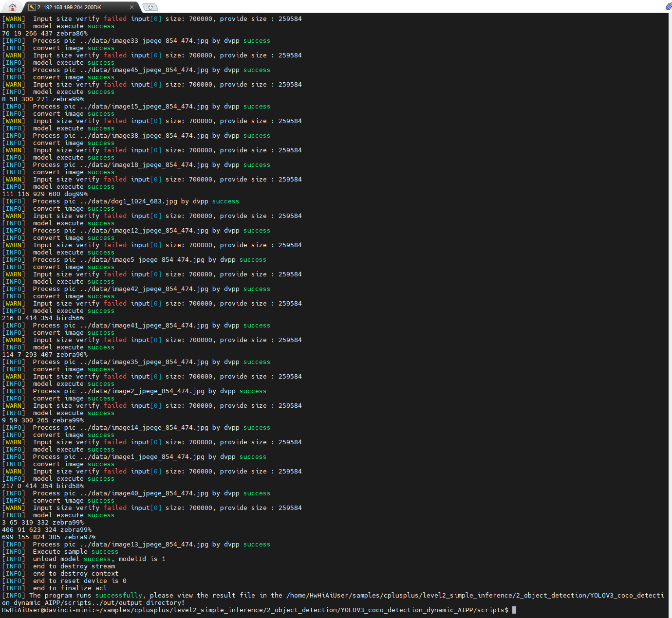Screen dimensions: 672x618
Task: Click the 'end to reset device is 0' line
Action: click(64, 581)
